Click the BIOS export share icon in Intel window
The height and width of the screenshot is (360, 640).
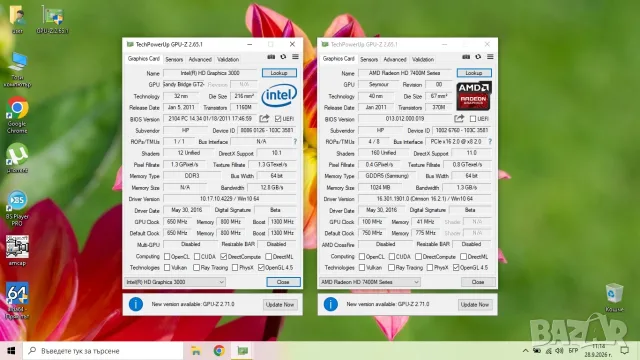click(x=264, y=119)
